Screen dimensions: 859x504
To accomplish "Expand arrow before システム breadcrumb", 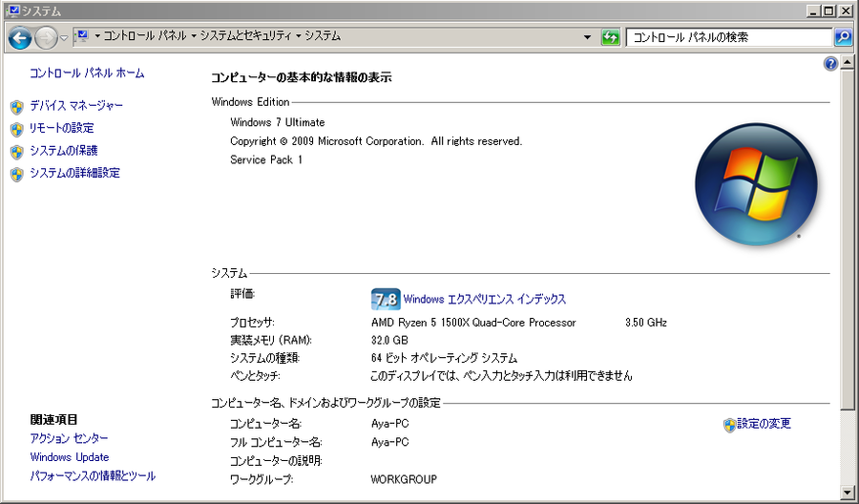I will tap(299, 36).
